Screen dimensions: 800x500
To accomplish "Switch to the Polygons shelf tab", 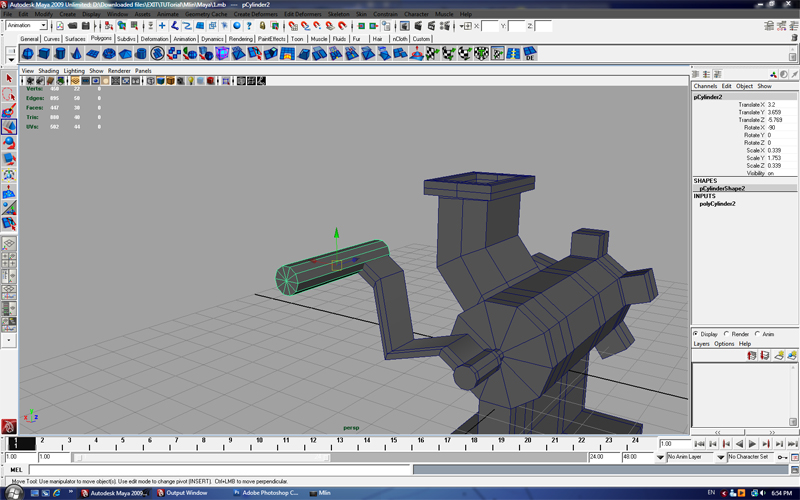I will pos(102,39).
